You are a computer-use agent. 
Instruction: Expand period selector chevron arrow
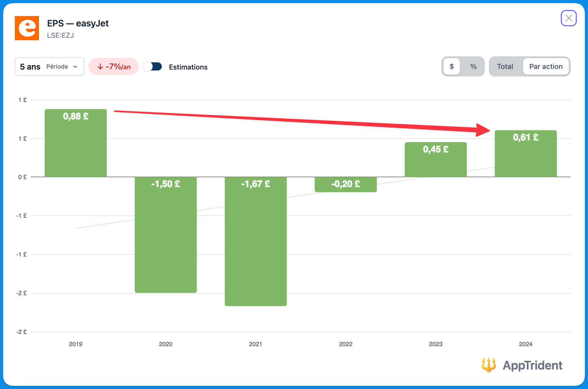tap(75, 67)
